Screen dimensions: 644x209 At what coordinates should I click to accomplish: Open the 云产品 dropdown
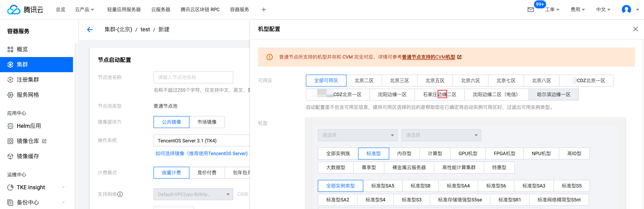(85, 10)
